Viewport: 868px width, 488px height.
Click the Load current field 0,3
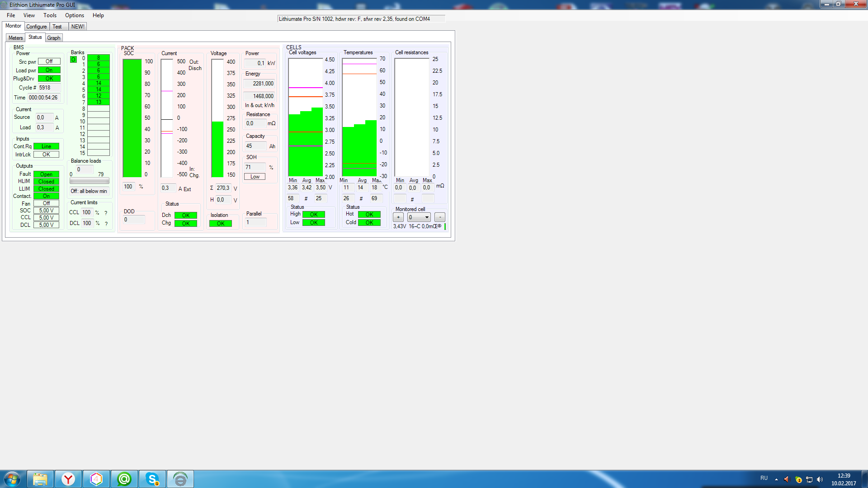(44, 127)
